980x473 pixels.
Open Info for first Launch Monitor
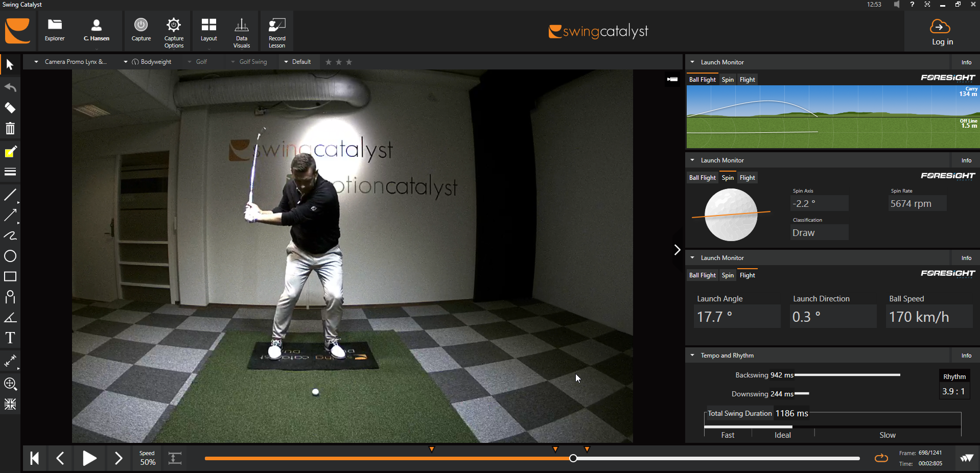(x=966, y=62)
